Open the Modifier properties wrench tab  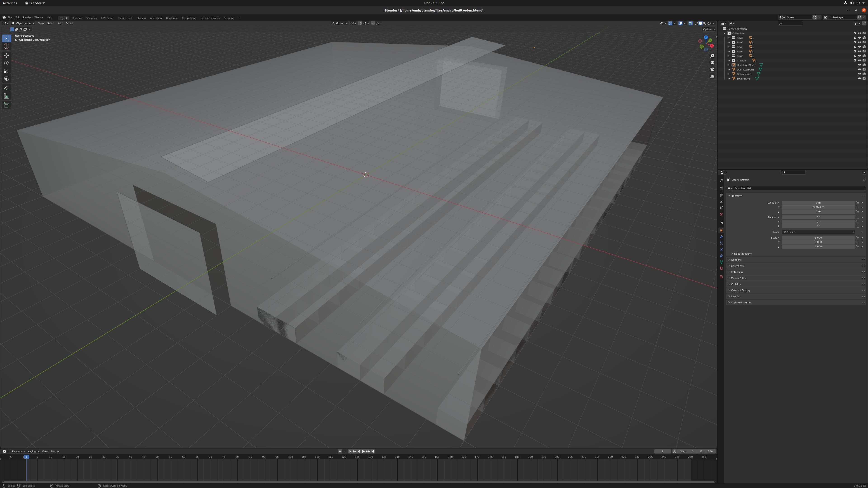click(x=721, y=237)
